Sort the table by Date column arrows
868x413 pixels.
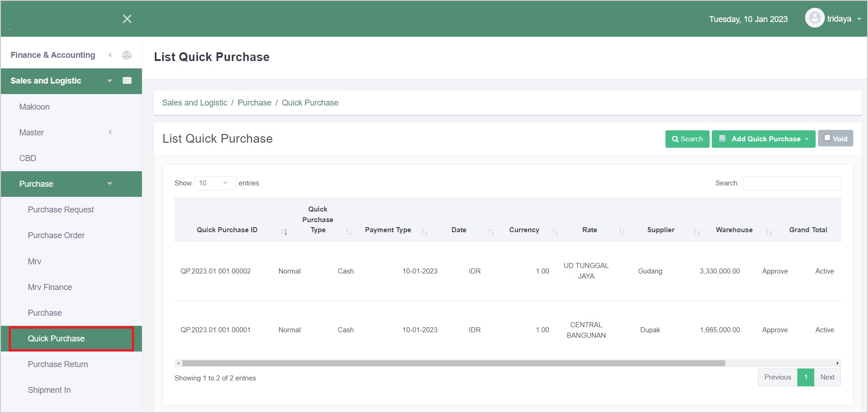point(490,232)
